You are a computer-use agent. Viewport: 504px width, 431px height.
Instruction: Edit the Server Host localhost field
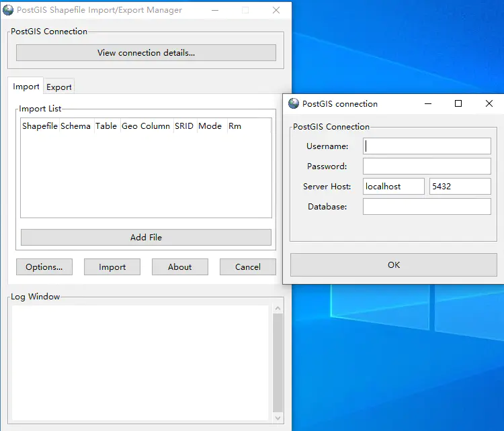point(393,187)
